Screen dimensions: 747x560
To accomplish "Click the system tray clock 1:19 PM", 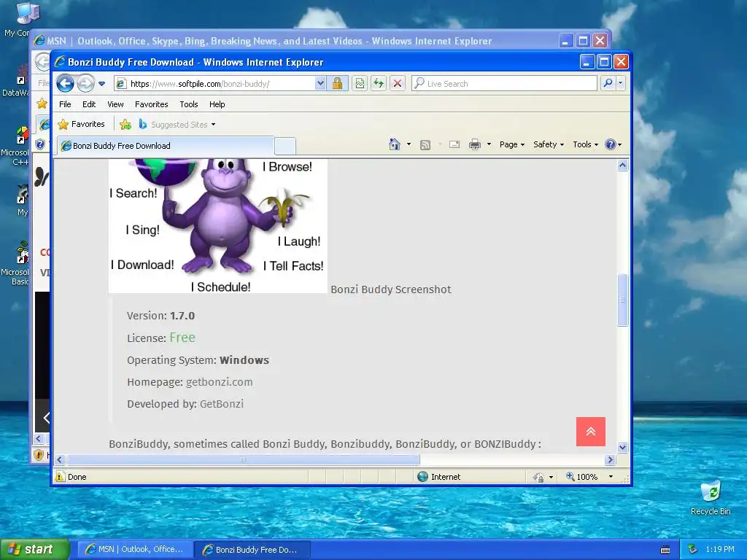I will (720, 549).
